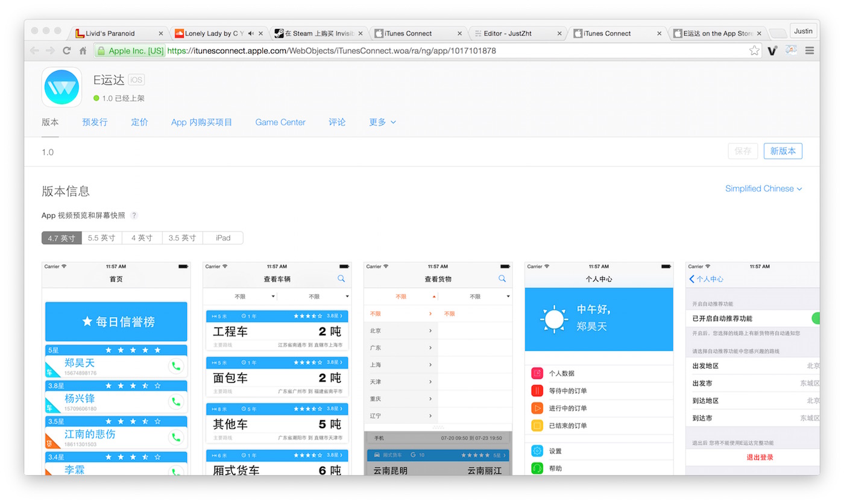
Task: Switch to E运达 on the App Store tab
Action: [x=718, y=34]
